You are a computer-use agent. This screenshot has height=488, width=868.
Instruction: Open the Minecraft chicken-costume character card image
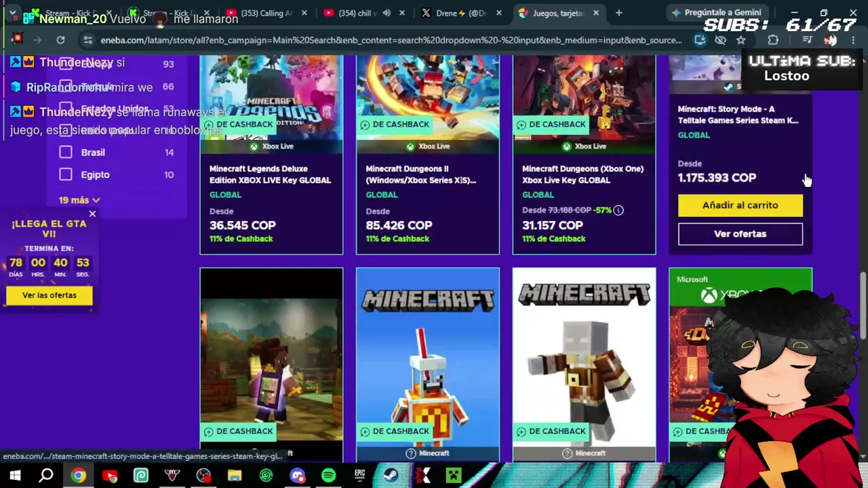point(428,363)
